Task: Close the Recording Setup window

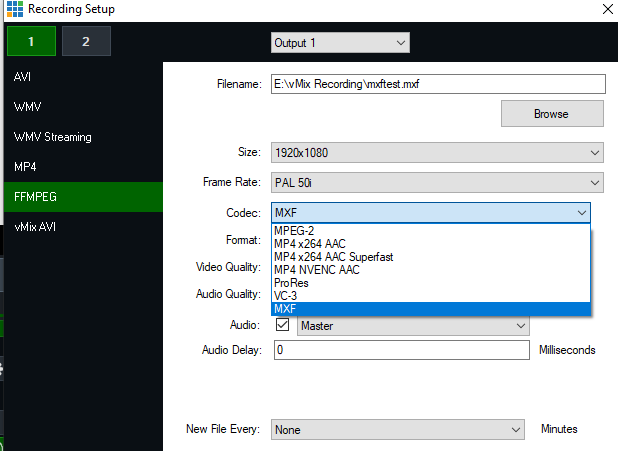Action: 605,10
